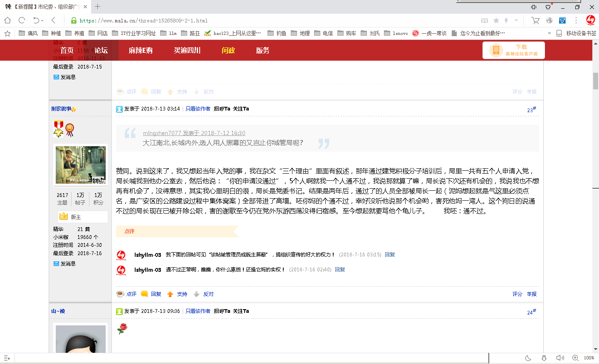Click the 版主 crown badge icon
599x364 pixels.
[63, 216]
